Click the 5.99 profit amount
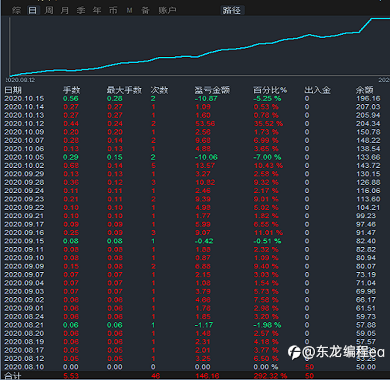Screen dimensions: 390x380 [x=203, y=224]
